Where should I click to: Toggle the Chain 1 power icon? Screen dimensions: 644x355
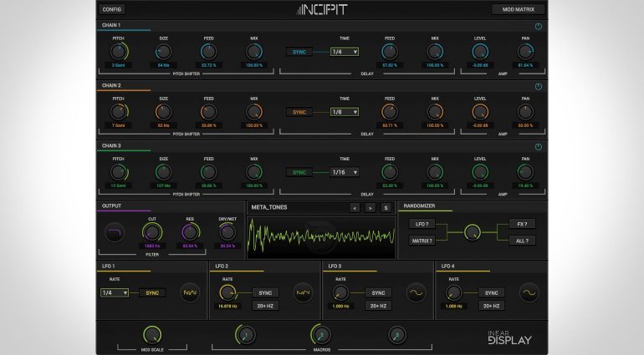[538, 27]
